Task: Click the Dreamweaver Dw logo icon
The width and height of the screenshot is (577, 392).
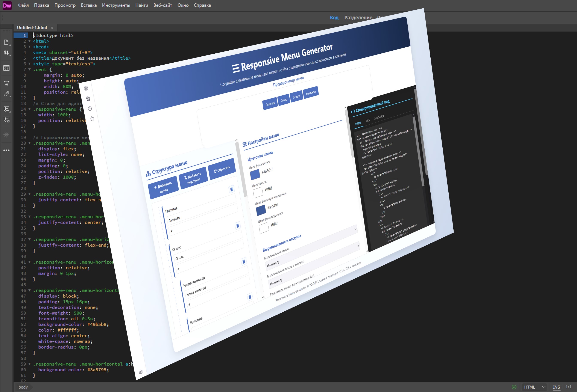Action: (x=7, y=5)
